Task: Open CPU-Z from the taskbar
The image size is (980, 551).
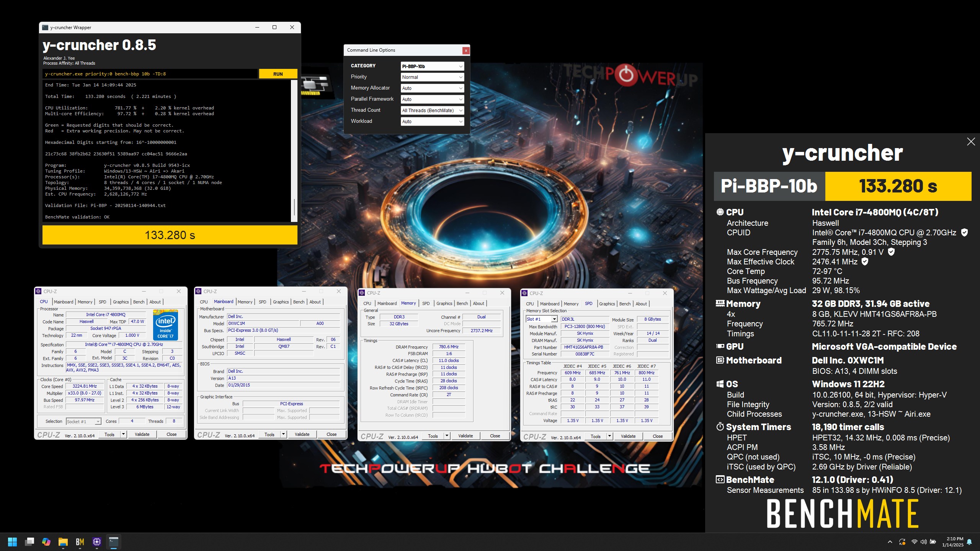Action: tap(97, 542)
